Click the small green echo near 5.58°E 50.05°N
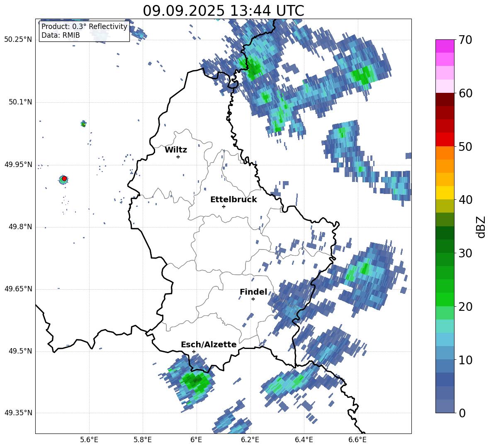Viewport: 491px width, 448px height. [x=83, y=124]
